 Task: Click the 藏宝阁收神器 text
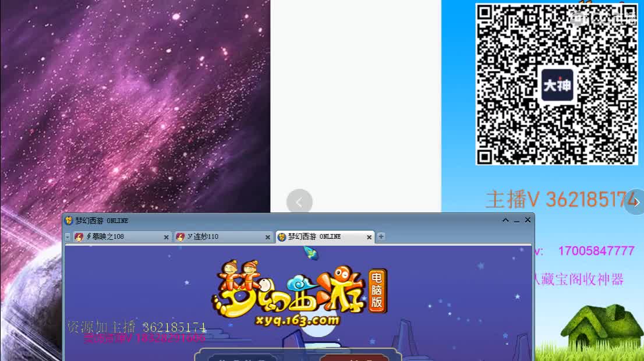582,279
